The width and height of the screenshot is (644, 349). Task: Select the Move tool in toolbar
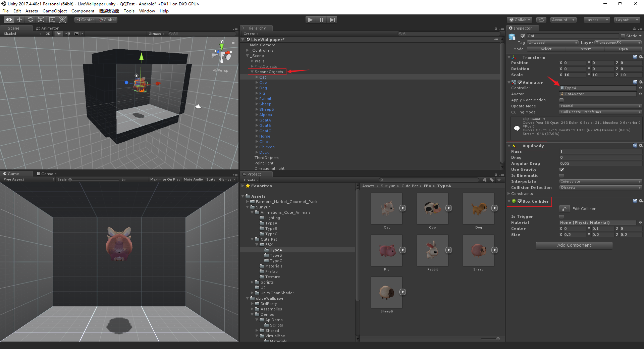(19, 20)
